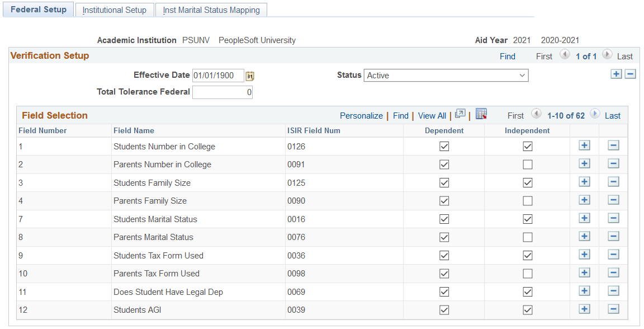Open the Inst Marital Status Mapping tab
Viewport: 644px width, 329px height.
click(211, 10)
